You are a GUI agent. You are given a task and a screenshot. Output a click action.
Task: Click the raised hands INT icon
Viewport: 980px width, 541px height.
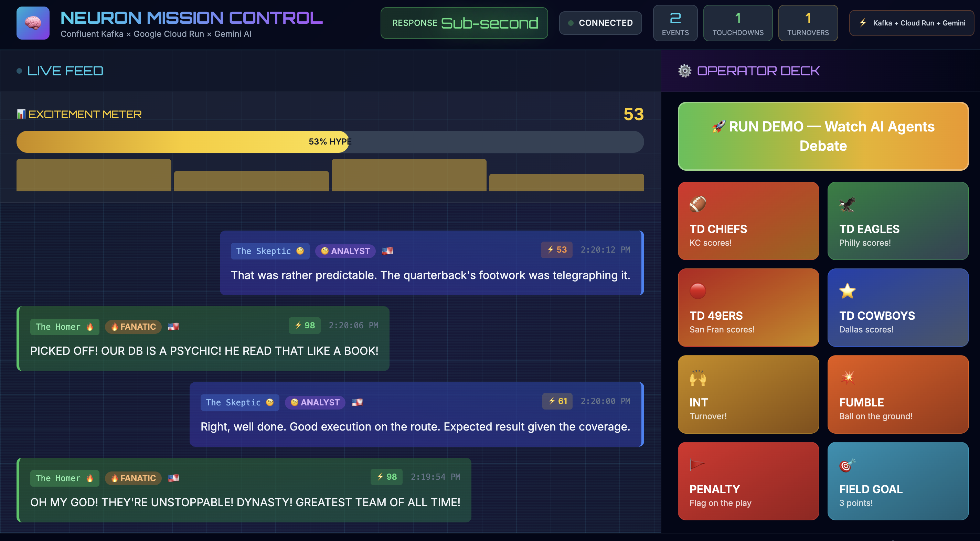(x=697, y=378)
